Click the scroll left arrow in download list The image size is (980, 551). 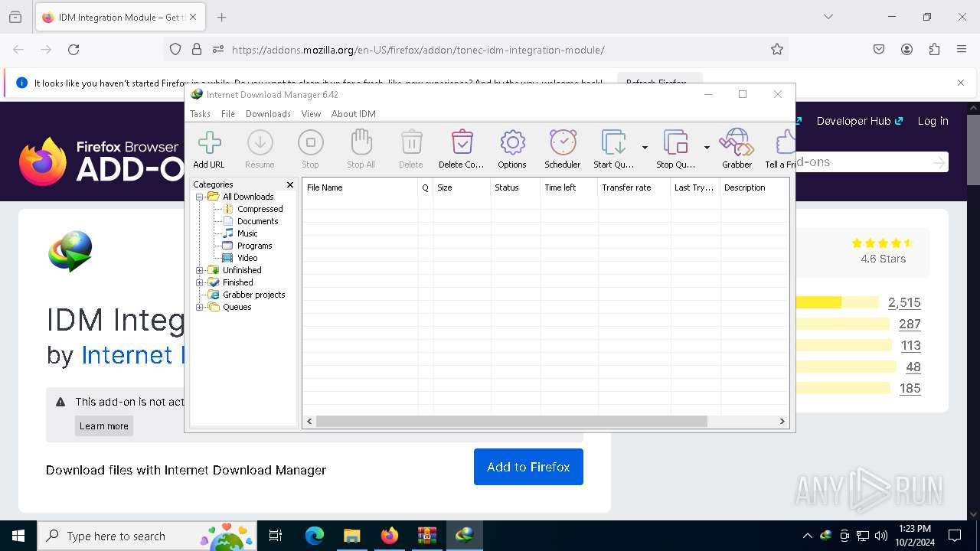click(x=309, y=421)
